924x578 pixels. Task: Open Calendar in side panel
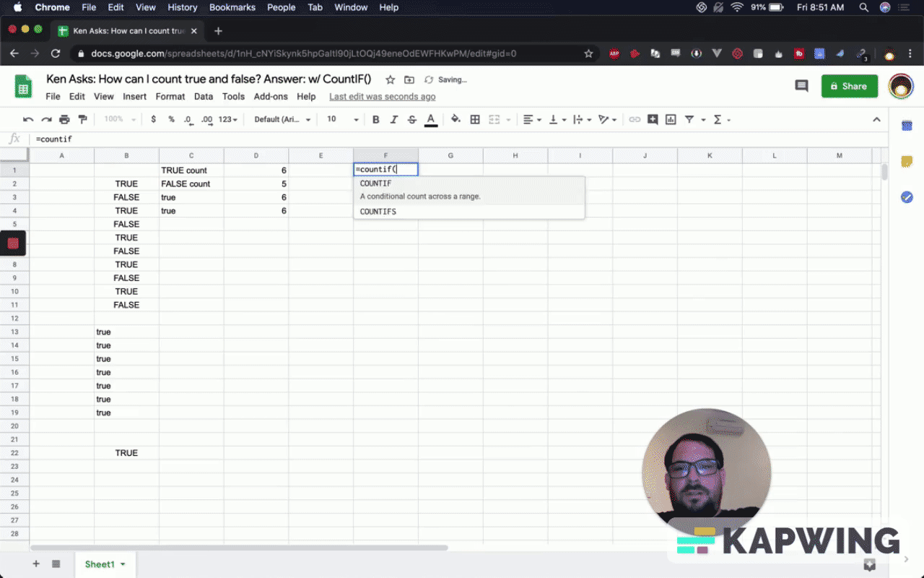(x=907, y=126)
